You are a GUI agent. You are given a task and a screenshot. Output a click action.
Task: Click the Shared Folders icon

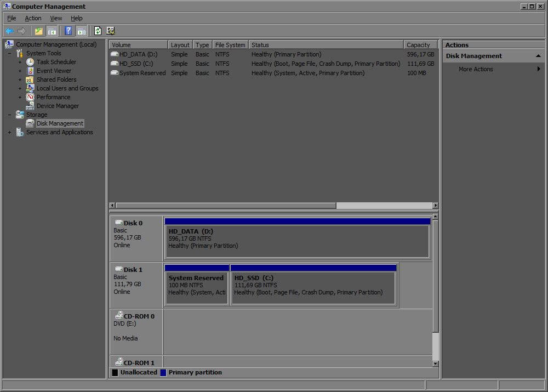(x=30, y=79)
